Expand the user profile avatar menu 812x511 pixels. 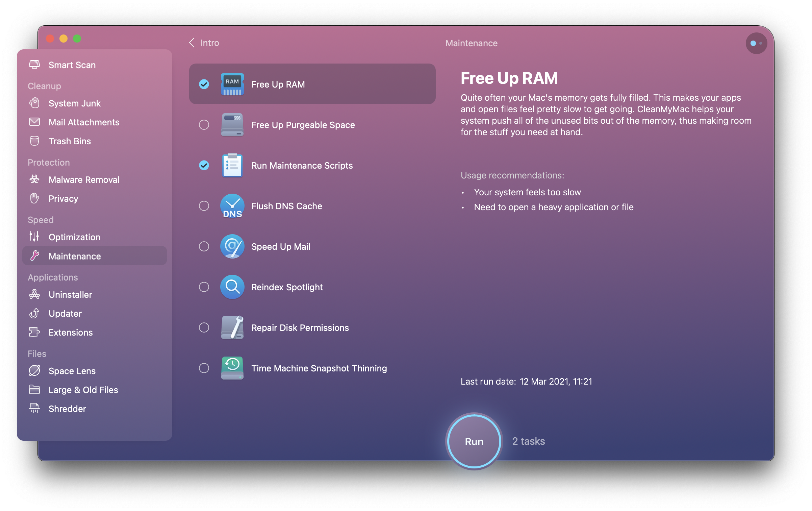755,43
